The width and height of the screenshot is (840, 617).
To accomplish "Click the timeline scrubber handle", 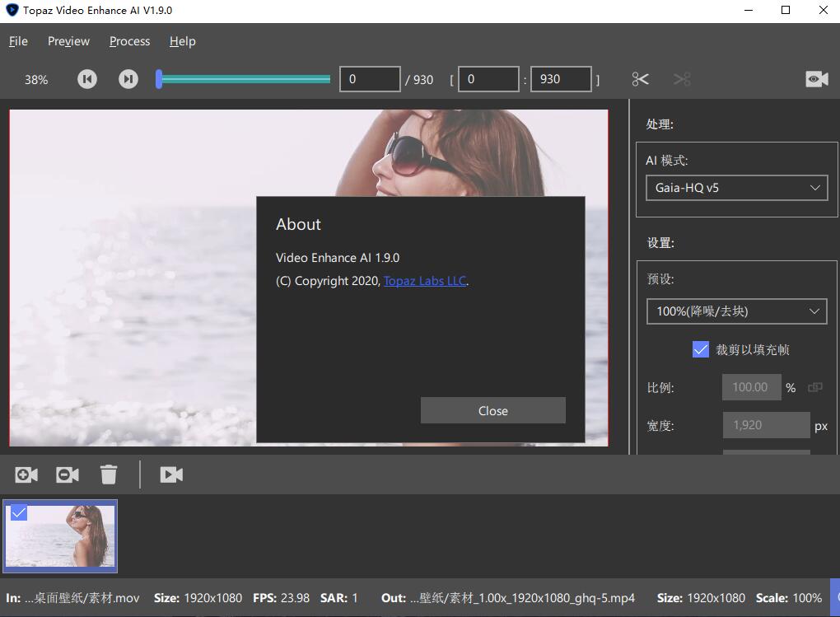I will pos(159,79).
